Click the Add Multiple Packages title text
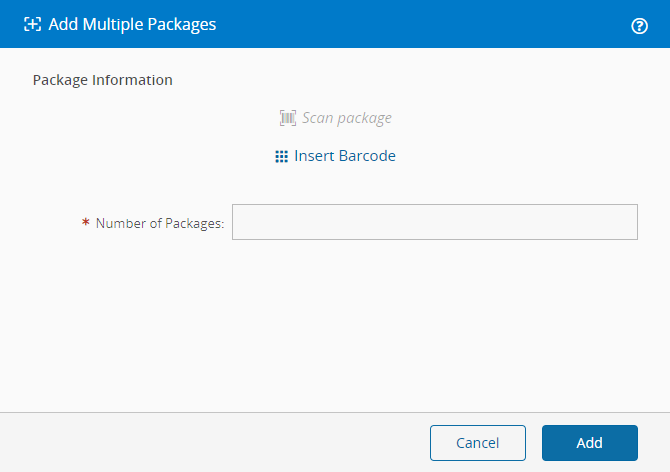 (x=132, y=24)
